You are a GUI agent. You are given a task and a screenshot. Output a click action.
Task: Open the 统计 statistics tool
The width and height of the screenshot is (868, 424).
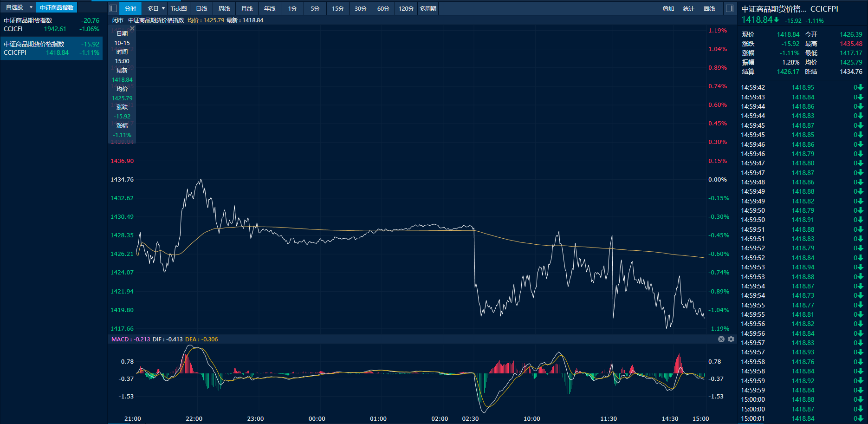689,8
